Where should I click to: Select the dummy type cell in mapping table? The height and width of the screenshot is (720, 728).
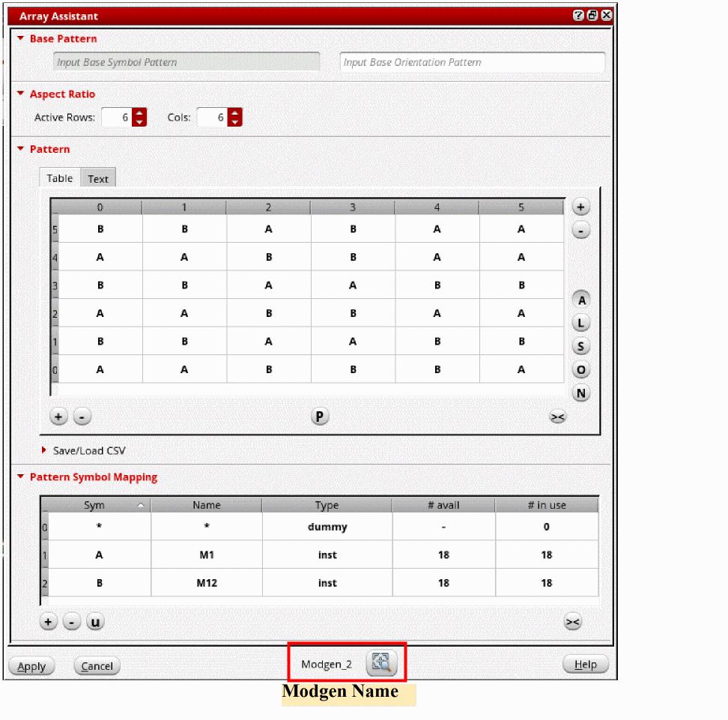[x=327, y=527]
